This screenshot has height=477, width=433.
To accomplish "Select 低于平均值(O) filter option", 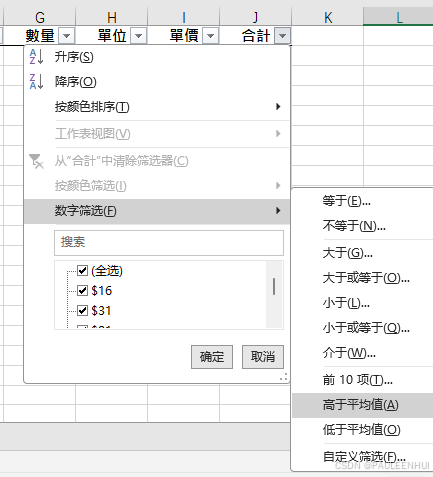I will pos(362,430).
